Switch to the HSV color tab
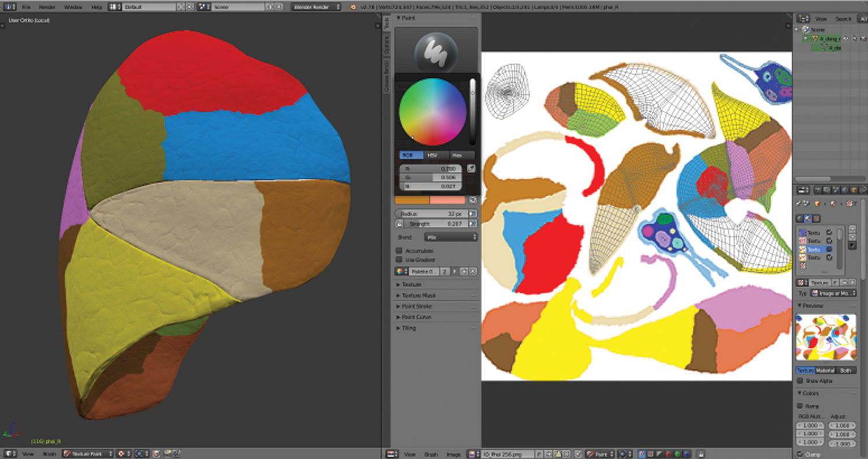The height and width of the screenshot is (459, 868). point(437,155)
